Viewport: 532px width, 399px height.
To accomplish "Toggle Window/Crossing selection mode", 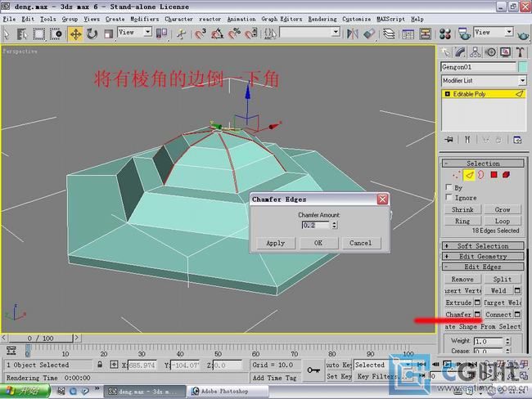I will [56, 34].
